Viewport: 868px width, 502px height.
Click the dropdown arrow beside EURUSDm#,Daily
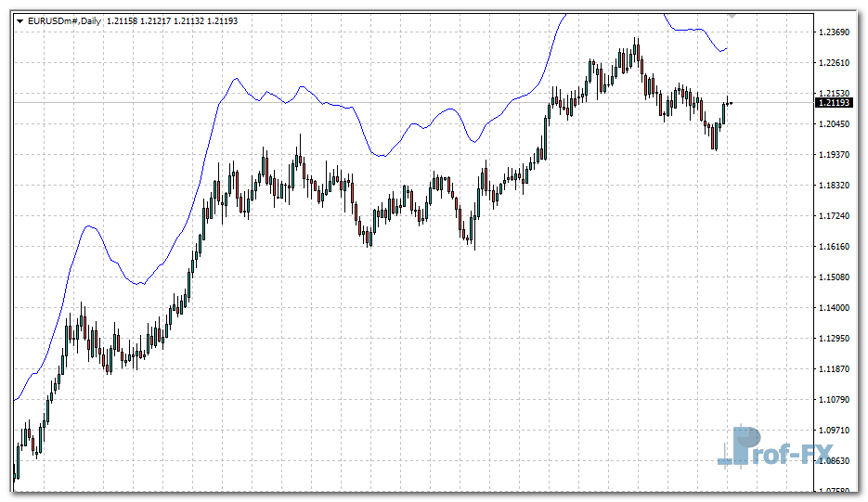(20, 19)
